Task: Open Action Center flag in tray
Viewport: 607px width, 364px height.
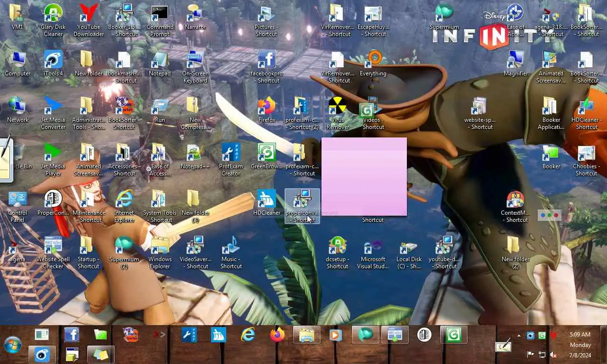Action: pos(530,355)
